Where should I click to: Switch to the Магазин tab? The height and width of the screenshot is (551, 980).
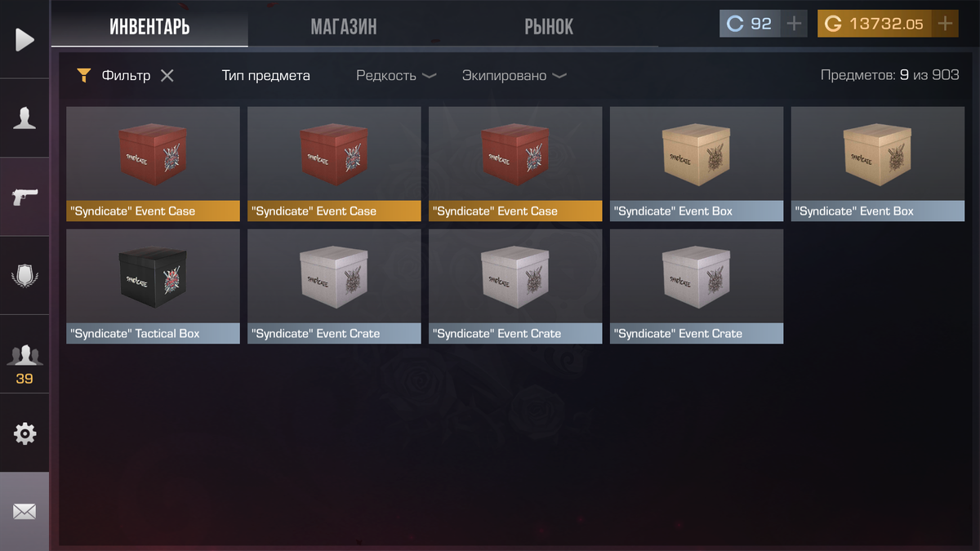pos(344,26)
